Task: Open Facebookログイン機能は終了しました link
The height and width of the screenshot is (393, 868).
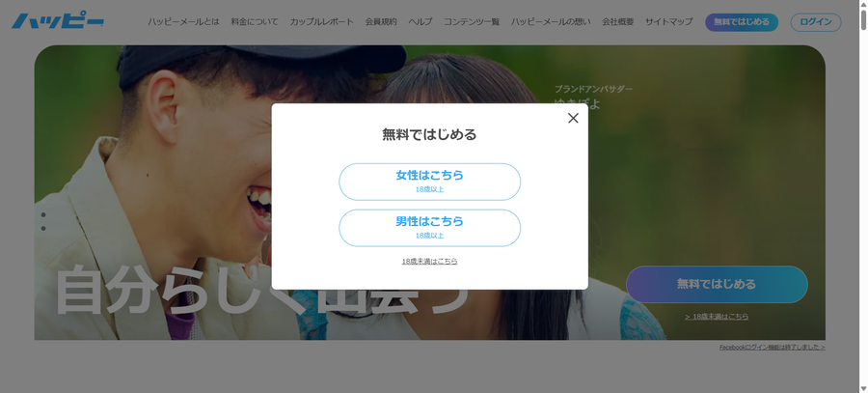Action: pos(772,348)
